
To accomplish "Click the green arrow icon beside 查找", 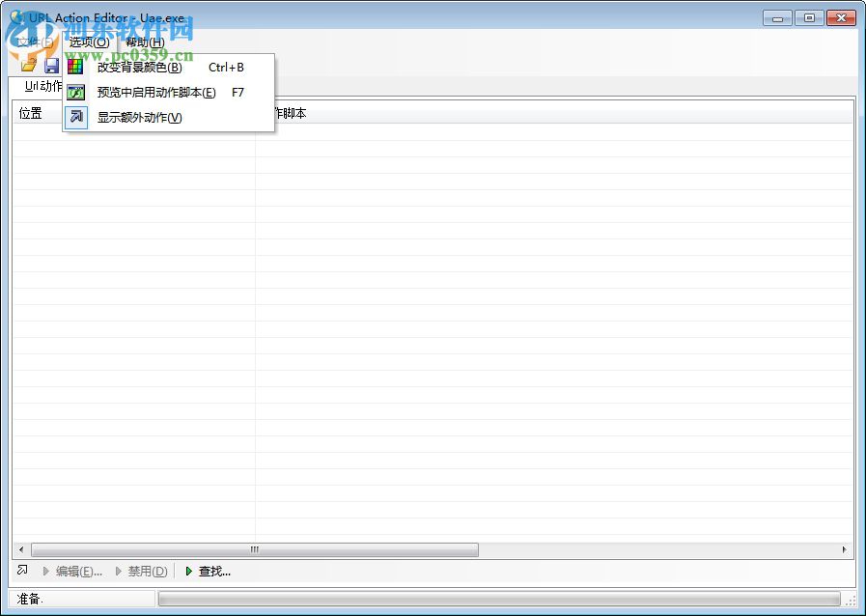I will click(187, 571).
